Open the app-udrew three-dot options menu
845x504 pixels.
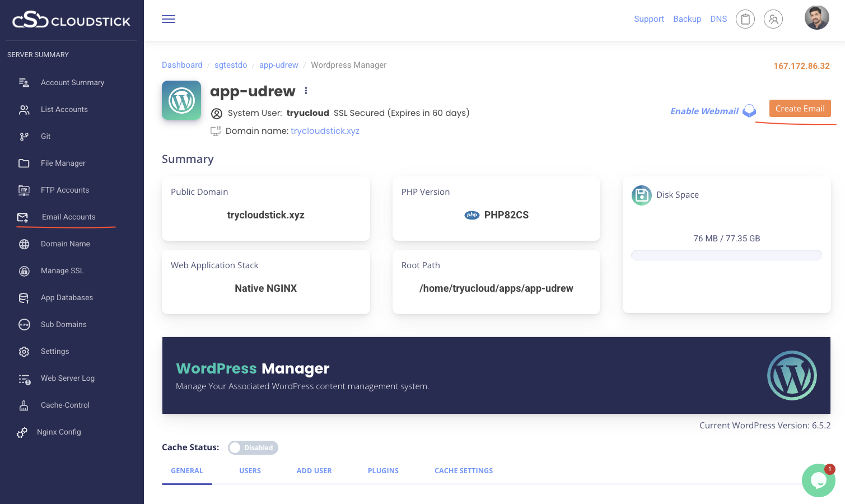pyautogui.click(x=306, y=91)
